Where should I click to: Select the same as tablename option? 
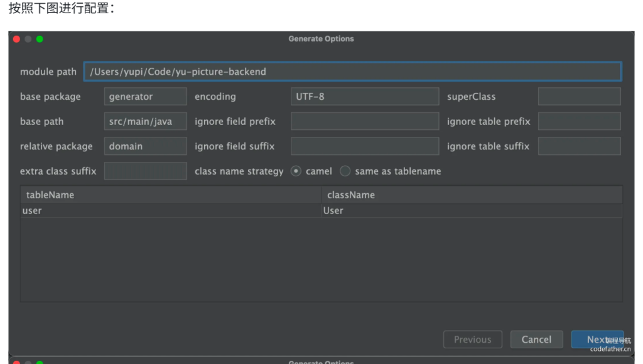pyautogui.click(x=345, y=171)
